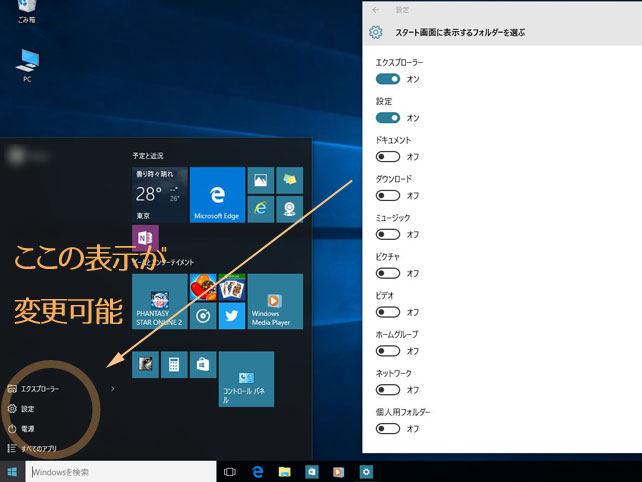The image size is (642, 482).
Task: Switch on the ネットワーク toggle
Action: [x=387, y=390]
